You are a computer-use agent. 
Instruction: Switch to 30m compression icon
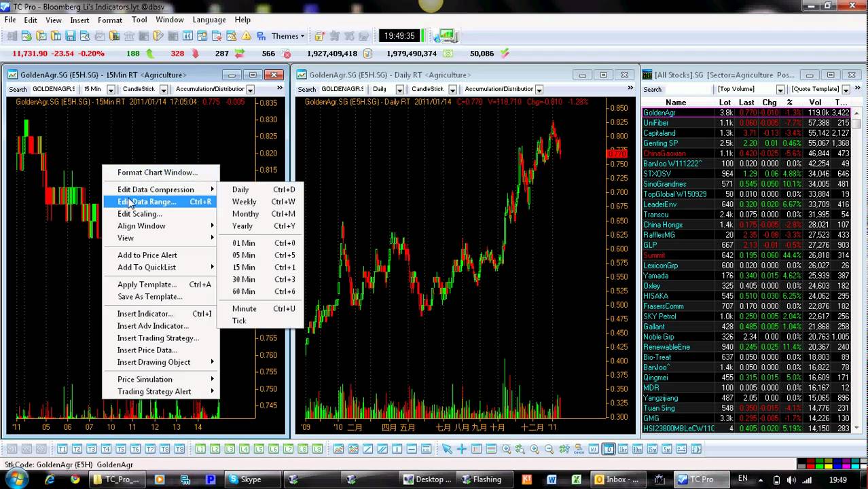pyautogui.click(x=637, y=449)
